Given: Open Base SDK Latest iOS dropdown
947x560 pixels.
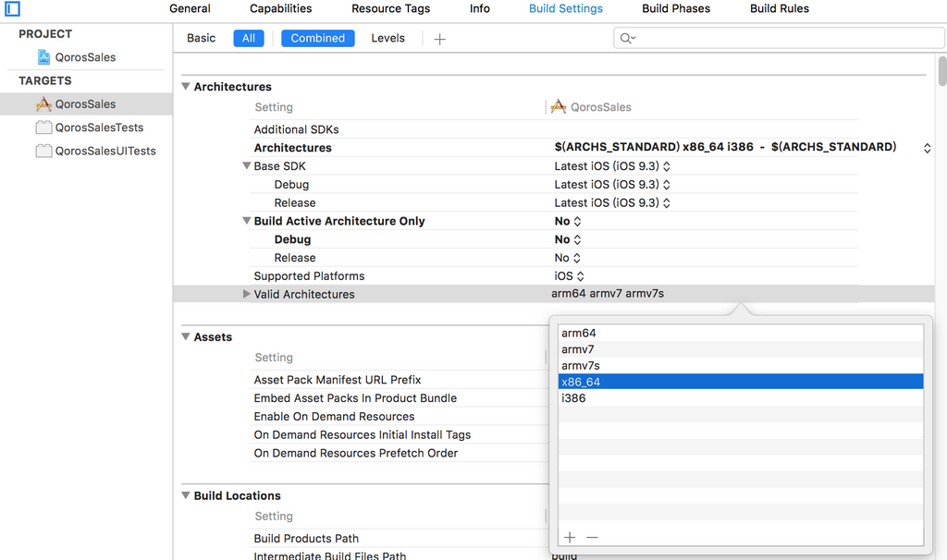Looking at the screenshot, I should pos(612,166).
